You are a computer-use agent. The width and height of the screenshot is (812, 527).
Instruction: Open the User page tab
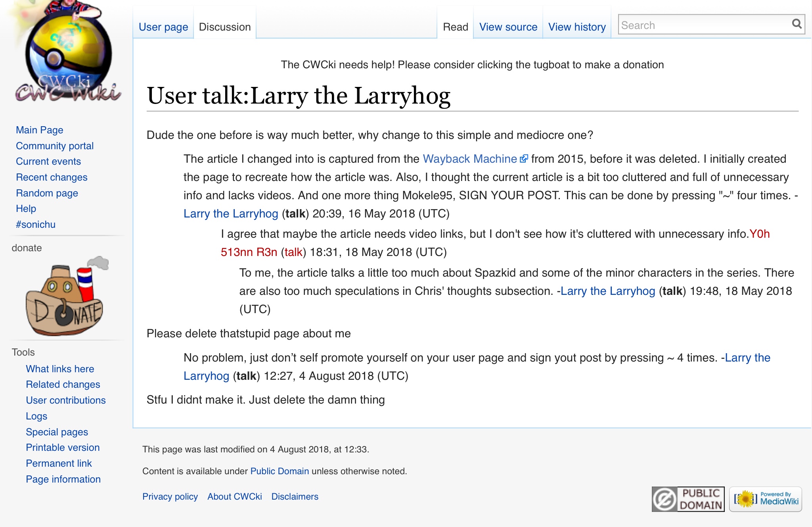(163, 27)
